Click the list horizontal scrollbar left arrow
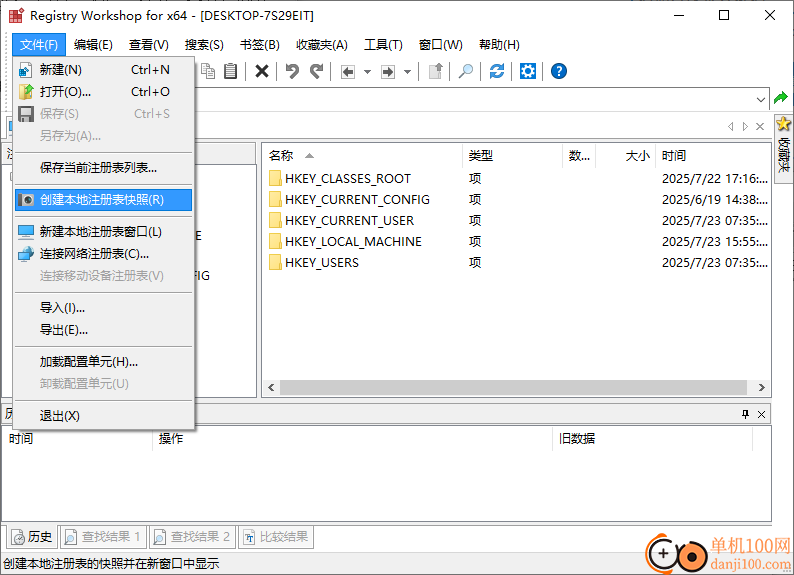The height and width of the screenshot is (575, 794). pos(271,388)
